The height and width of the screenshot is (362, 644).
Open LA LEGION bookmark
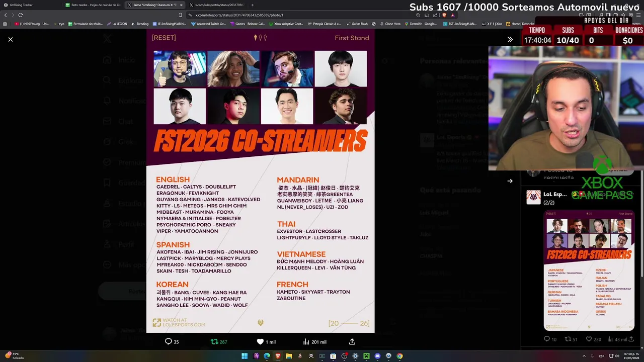coord(118,24)
